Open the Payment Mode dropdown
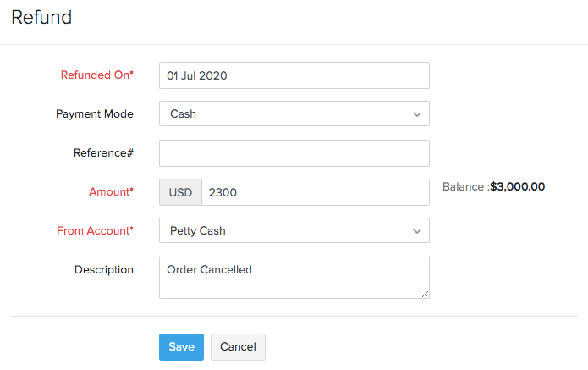The image size is (588, 370). [288, 113]
